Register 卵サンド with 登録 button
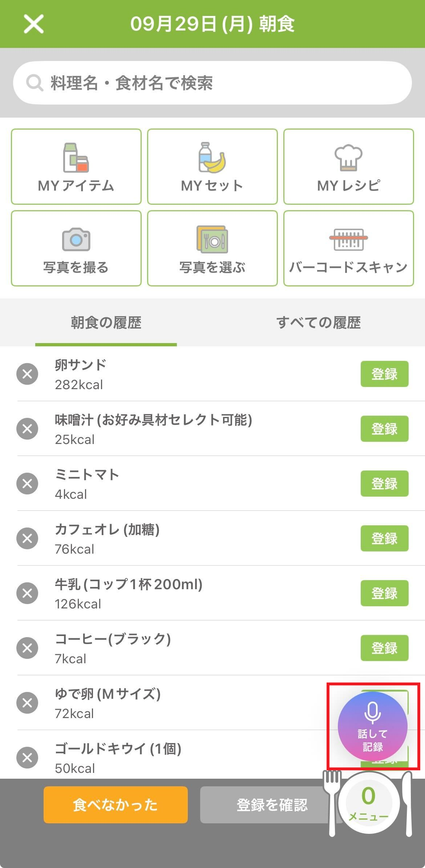Screen dimensions: 425x868 coord(384,374)
